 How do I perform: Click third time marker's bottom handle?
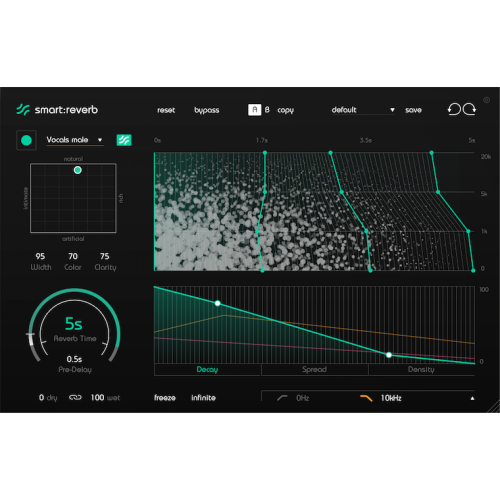click(473, 270)
